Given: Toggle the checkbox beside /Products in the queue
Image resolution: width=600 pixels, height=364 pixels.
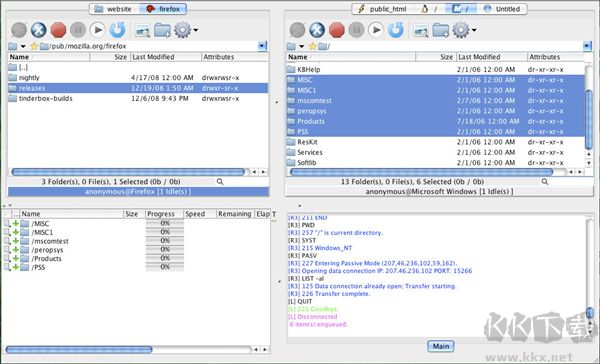Looking at the screenshot, I should (x=7, y=258).
